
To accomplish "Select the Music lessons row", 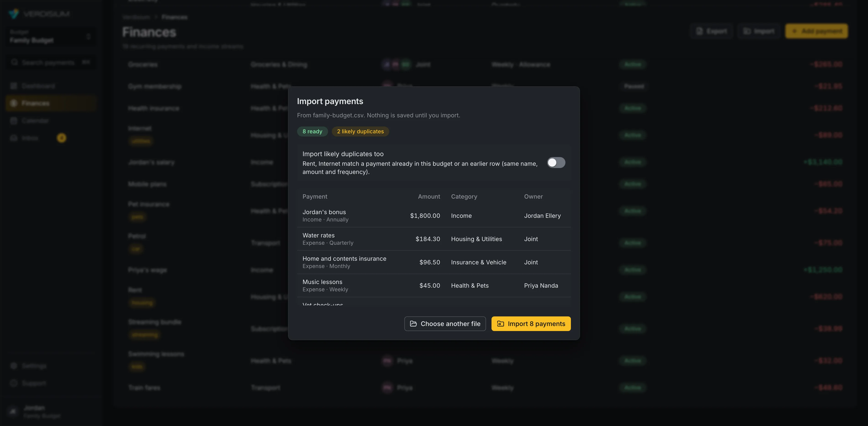I will pyautogui.click(x=434, y=285).
